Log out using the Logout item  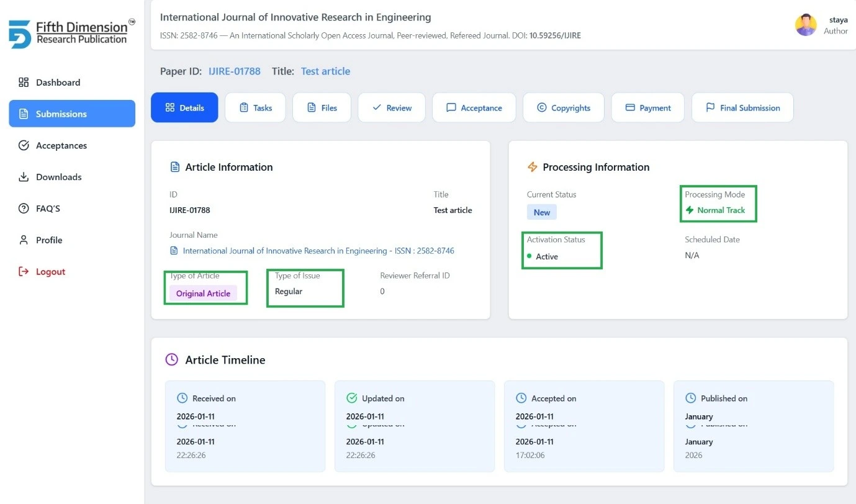[72, 272]
